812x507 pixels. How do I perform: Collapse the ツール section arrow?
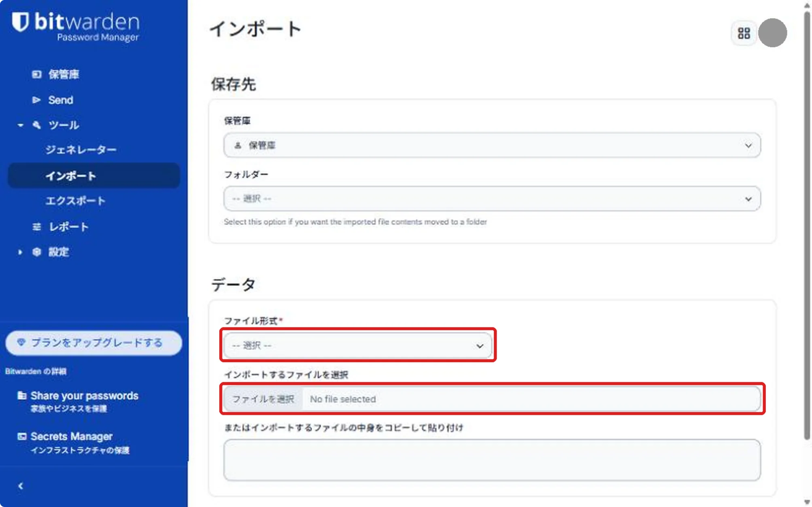click(x=20, y=125)
